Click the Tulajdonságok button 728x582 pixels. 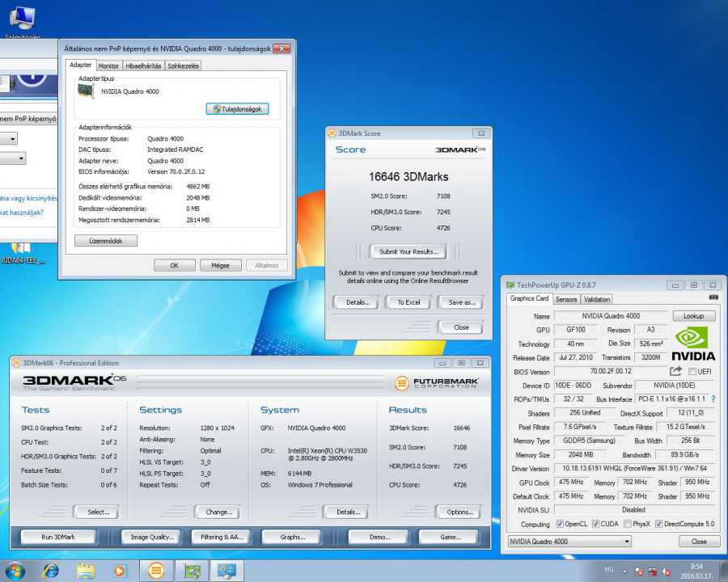point(237,109)
